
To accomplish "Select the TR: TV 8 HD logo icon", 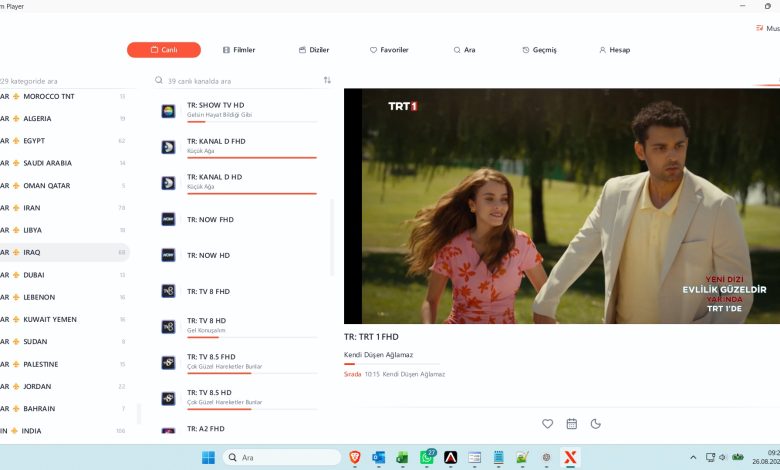I will coord(168,327).
